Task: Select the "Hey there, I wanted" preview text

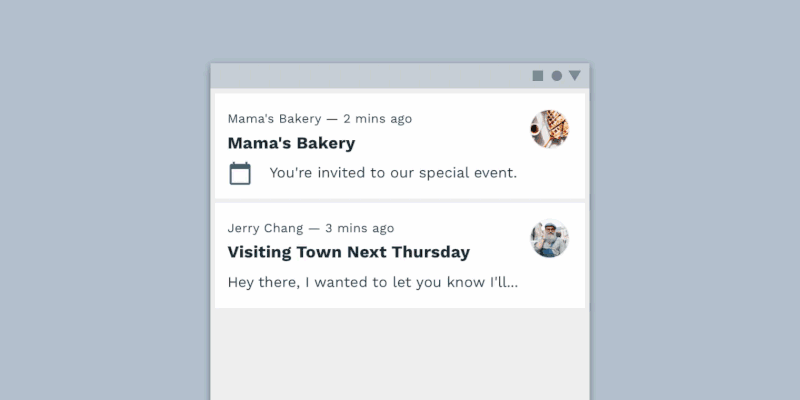Action: tap(360, 282)
